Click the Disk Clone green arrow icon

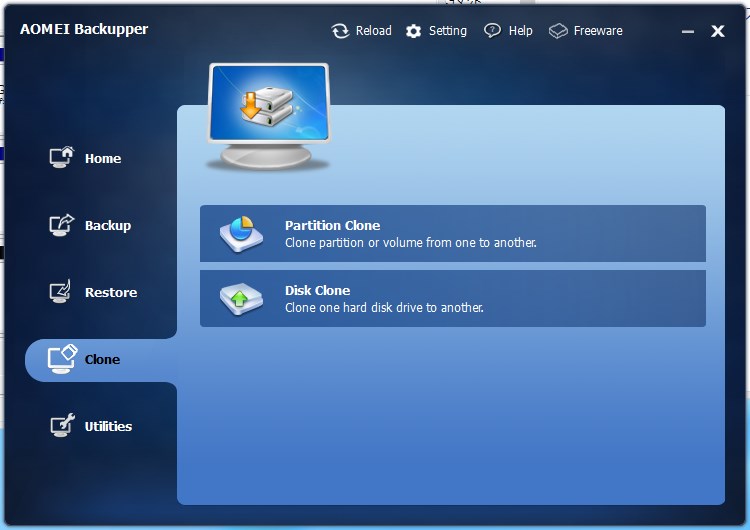pos(241,299)
